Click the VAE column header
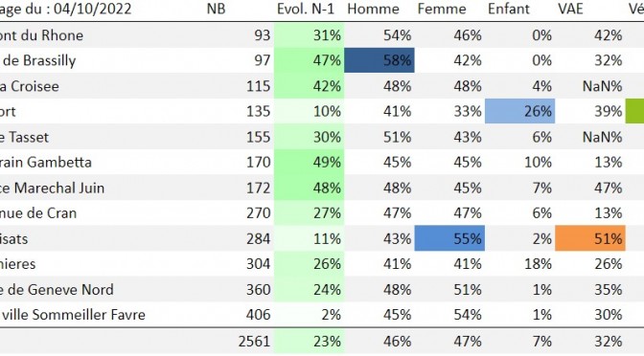This screenshot has width=644, height=356. (570, 9)
